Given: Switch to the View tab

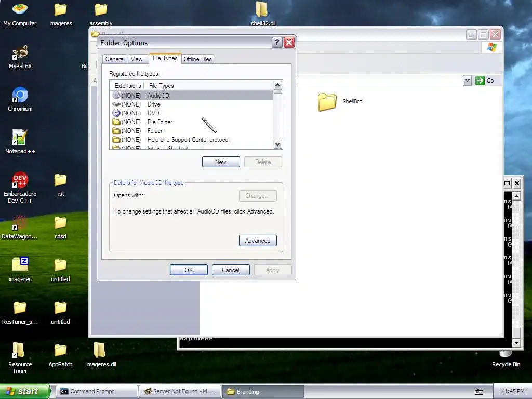Looking at the screenshot, I should tap(137, 59).
